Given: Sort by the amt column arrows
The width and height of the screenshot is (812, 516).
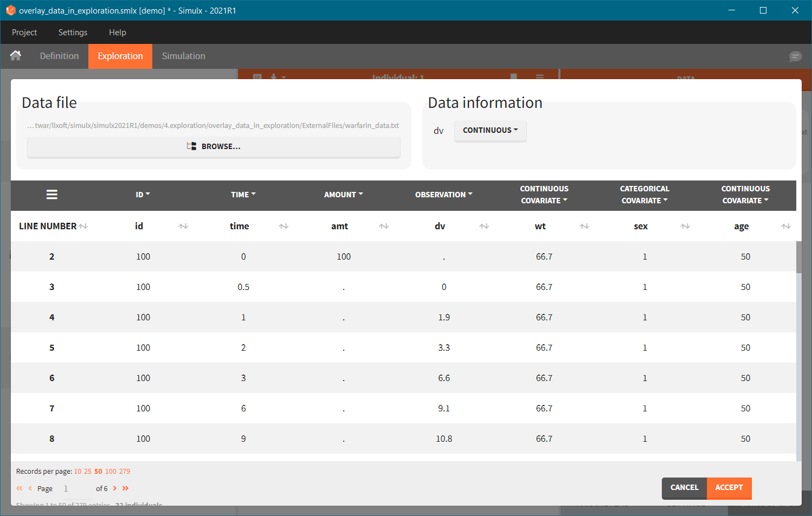Looking at the screenshot, I should coord(384,226).
